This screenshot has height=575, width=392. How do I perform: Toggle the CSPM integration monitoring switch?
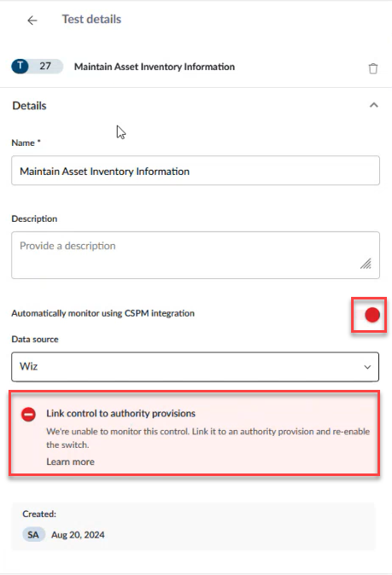(369, 315)
